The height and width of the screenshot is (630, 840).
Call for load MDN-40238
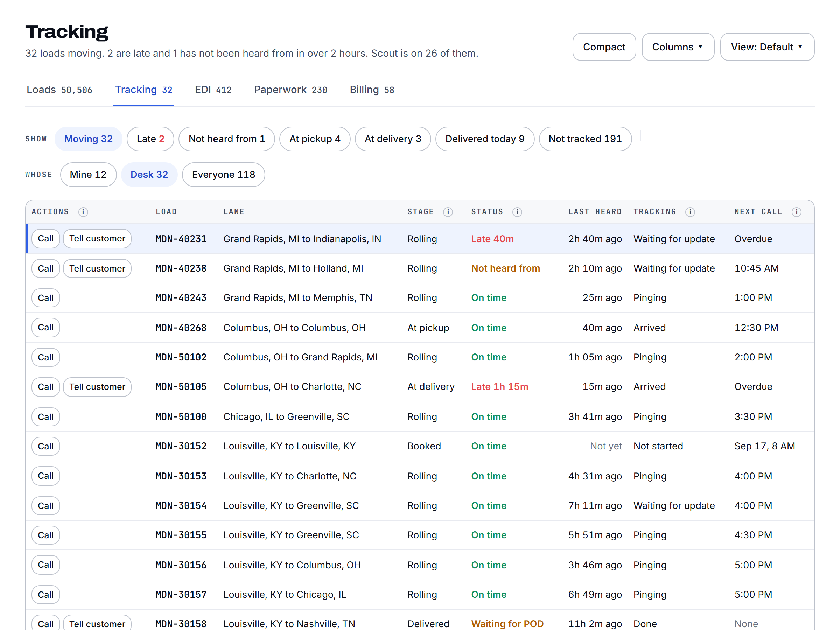point(45,268)
